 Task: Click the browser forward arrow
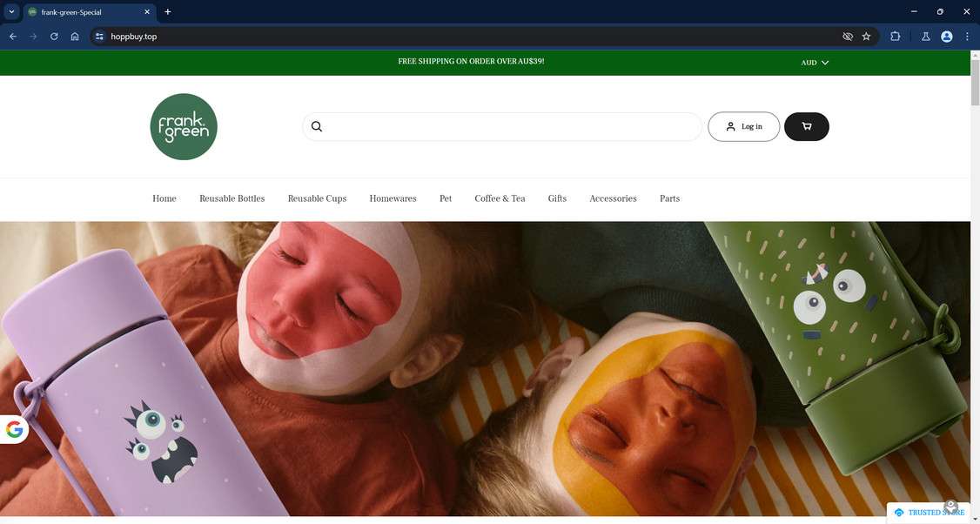(x=33, y=37)
